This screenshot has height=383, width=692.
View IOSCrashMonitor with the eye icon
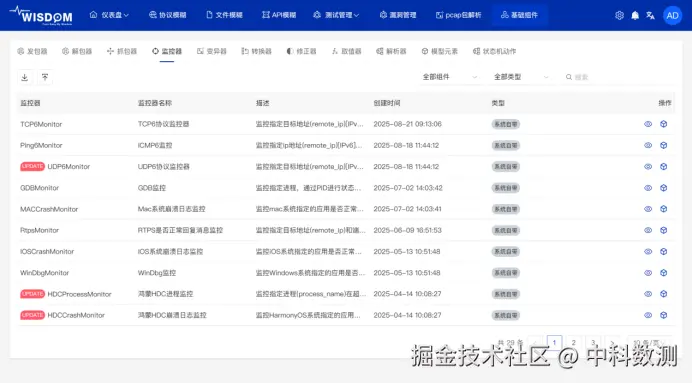click(648, 252)
